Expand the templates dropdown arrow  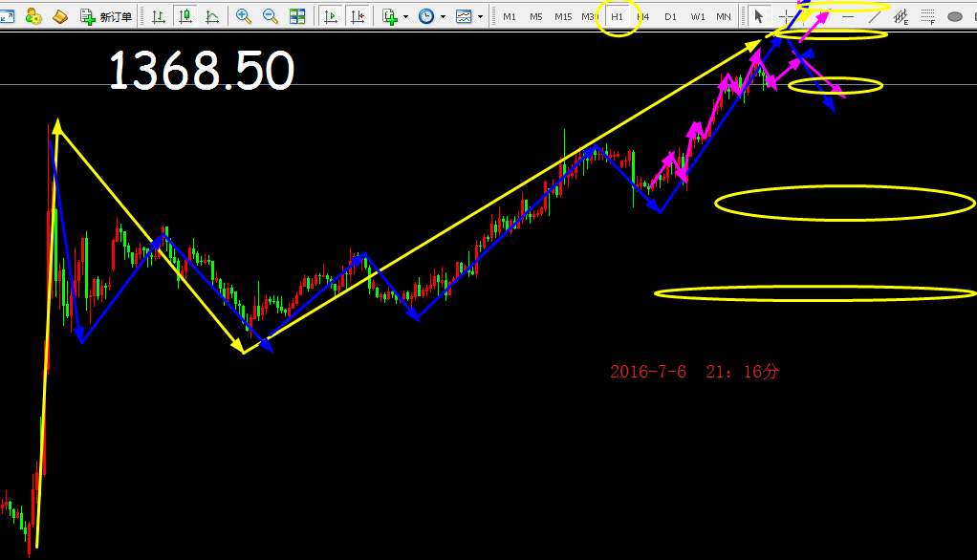pyautogui.click(x=480, y=17)
